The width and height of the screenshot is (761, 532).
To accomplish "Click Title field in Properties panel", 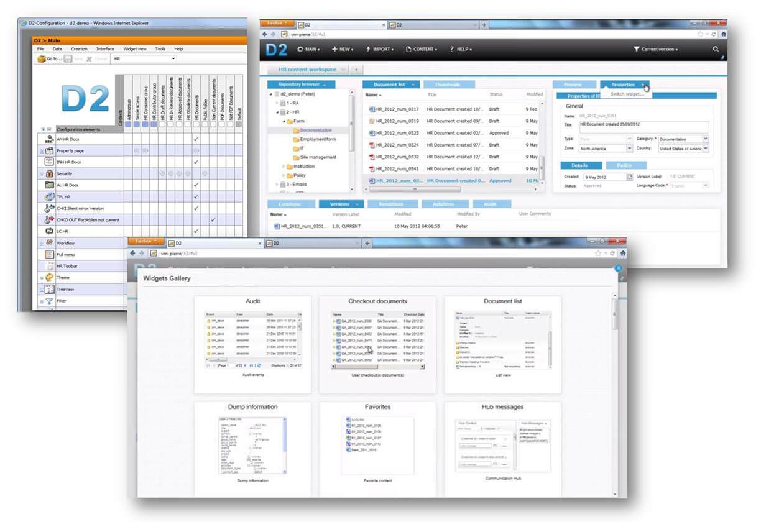I will click(644, 128).
